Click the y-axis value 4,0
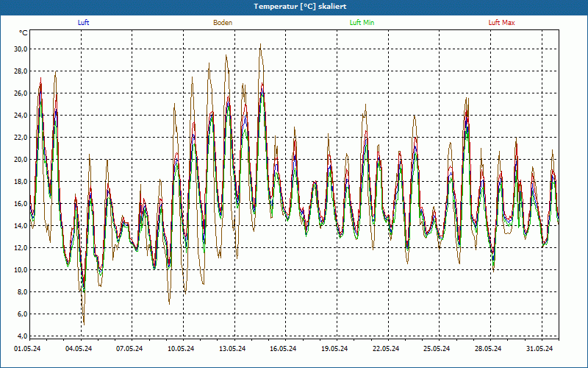This screenshot has height=368, width=588. 22,336
